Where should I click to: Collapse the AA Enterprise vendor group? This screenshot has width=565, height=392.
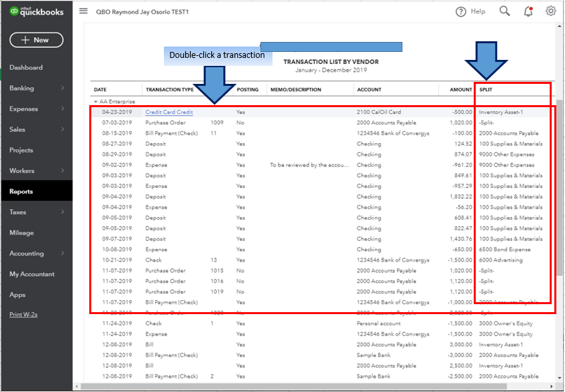coord(95,102)
